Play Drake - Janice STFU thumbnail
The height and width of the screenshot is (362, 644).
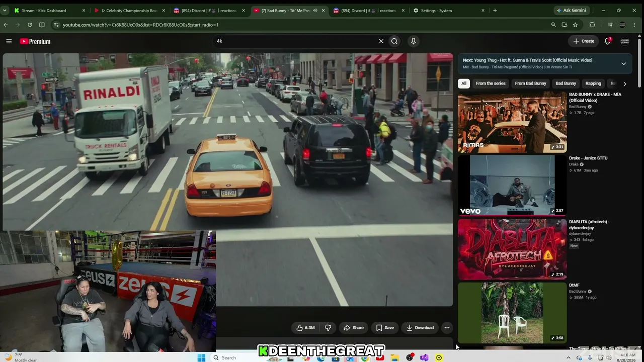pos(512,186)
